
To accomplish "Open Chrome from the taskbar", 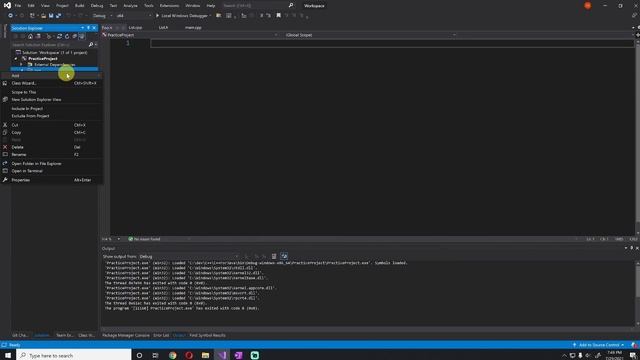I will (173, 355).
